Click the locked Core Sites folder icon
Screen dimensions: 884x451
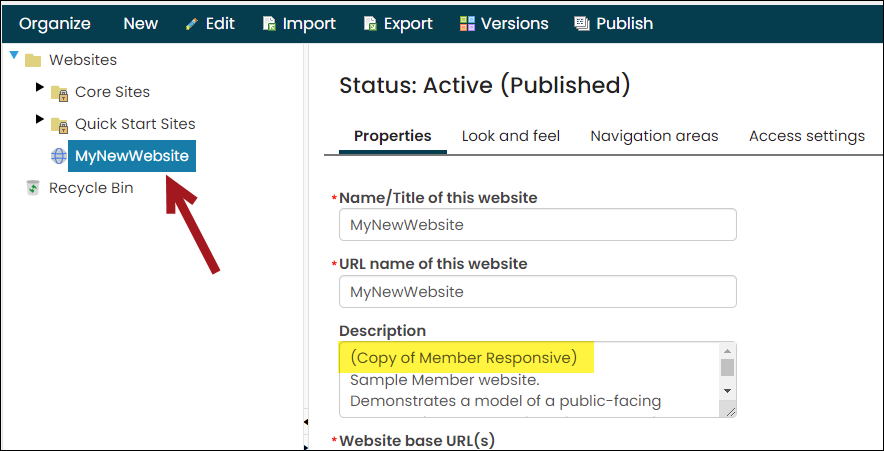click(59, 93)
